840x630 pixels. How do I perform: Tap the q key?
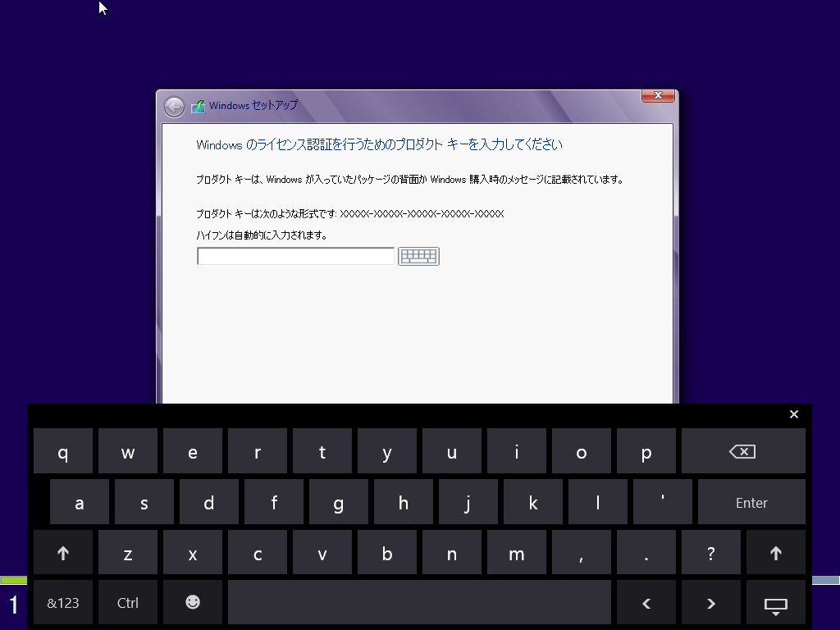(x=63, y=451)
